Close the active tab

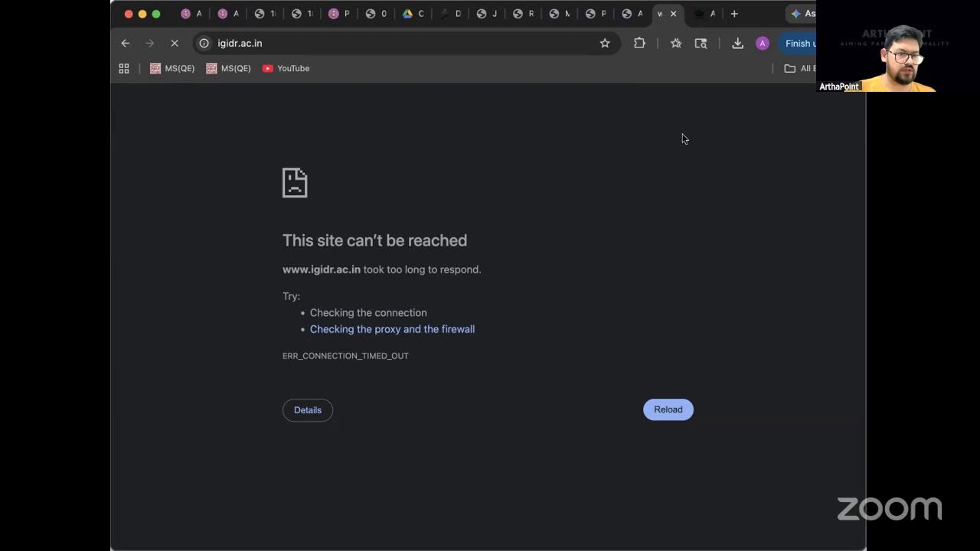tap(674, 14)
